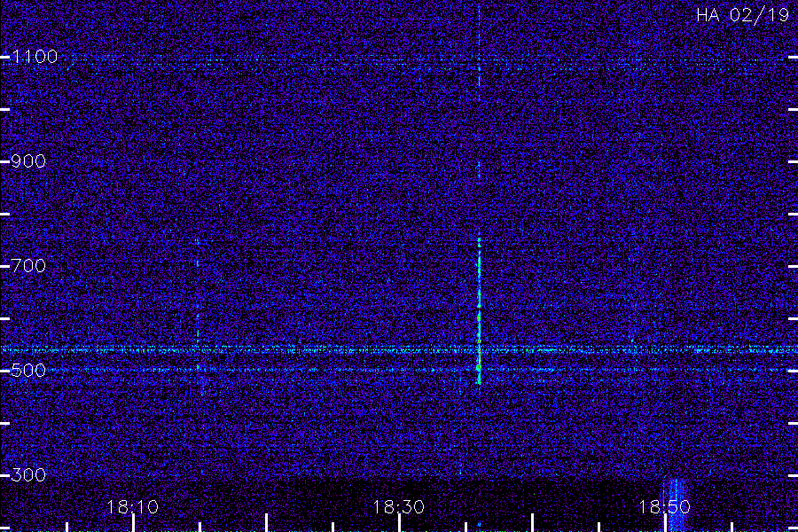The image size is (798, 532).
Task: Click the 900 frequency axis label
Action: (x=28, y=161)
